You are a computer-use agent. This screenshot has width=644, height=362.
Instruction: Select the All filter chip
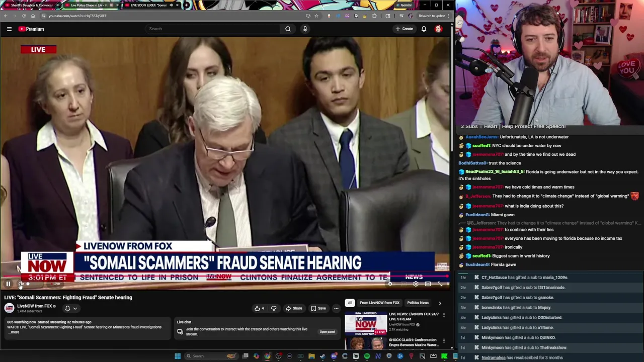point(350,303)
